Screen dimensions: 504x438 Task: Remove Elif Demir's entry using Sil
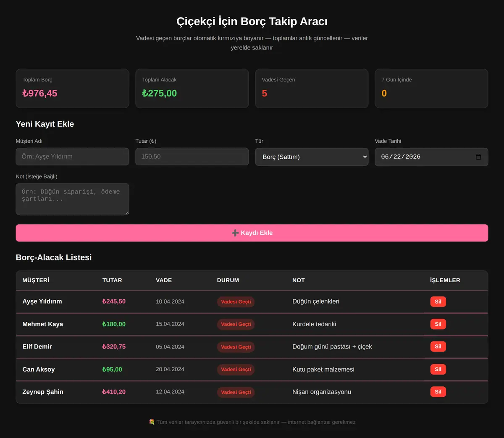point(438,346)
